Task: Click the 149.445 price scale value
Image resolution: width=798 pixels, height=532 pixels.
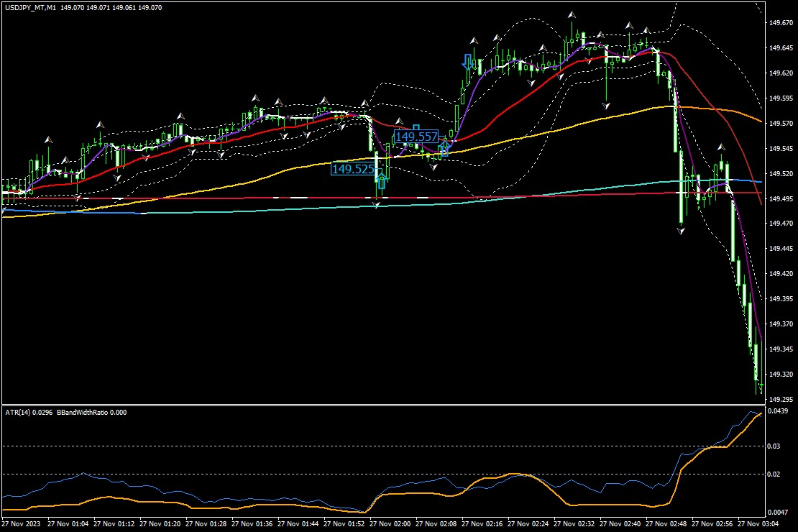Action: click(x=781, y=249)
